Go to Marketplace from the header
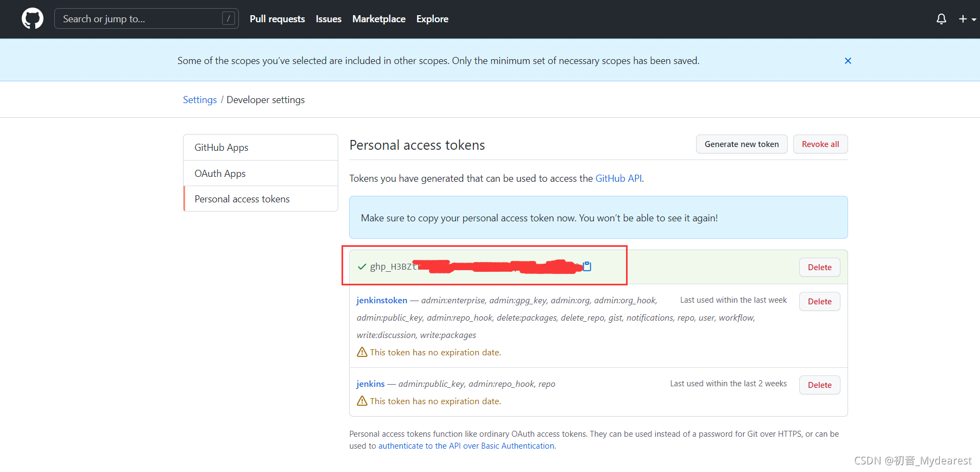Viewport: 980px width, 472px height. coord(379,19)
